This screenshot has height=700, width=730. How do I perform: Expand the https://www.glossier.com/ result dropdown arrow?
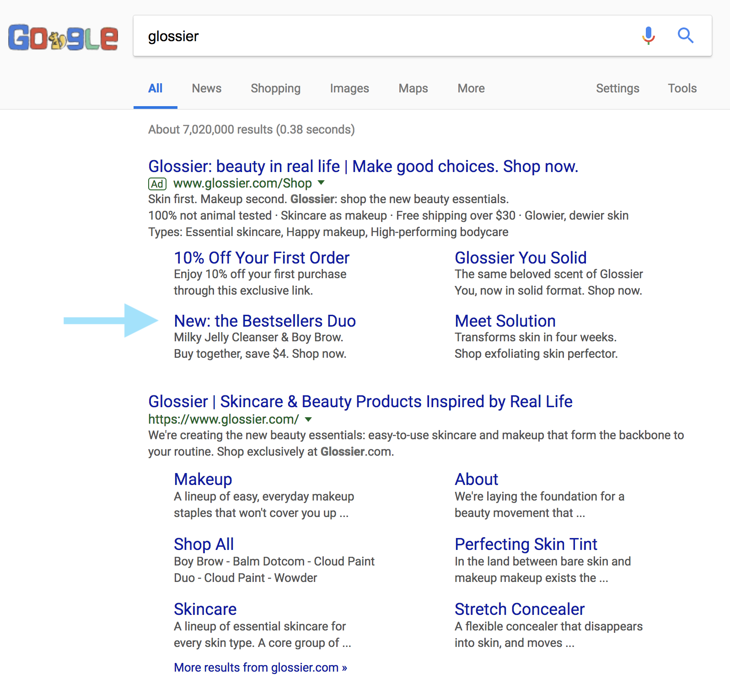(308, 419)
